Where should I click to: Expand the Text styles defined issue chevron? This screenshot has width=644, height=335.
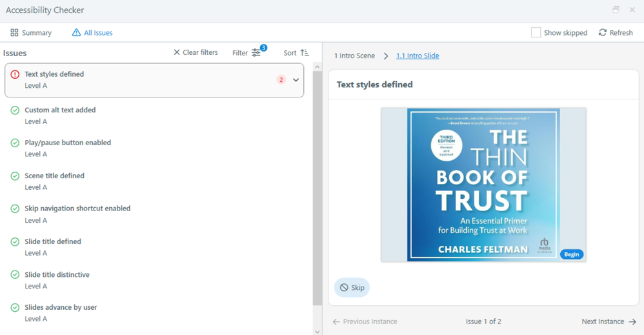[x=296, y=80]
